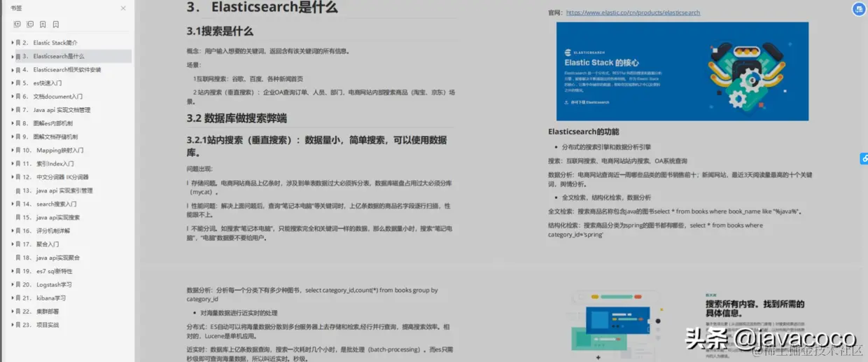Expand the 2. Elastic Stack简介 bookmark

(x=12, y=43)
